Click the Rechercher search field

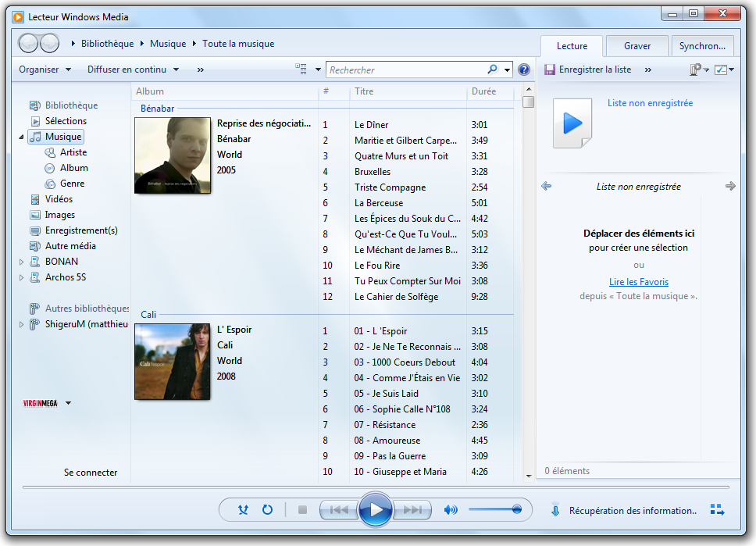406,70
